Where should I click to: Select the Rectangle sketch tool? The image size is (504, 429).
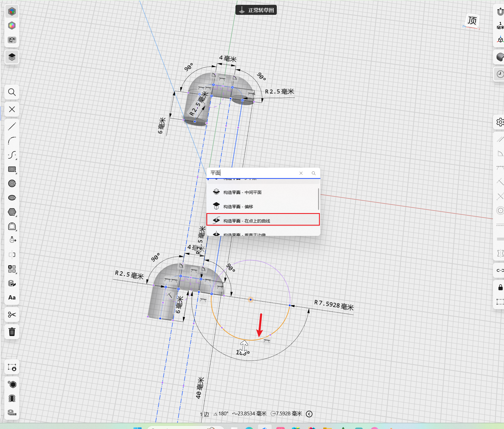pos(12,169)
